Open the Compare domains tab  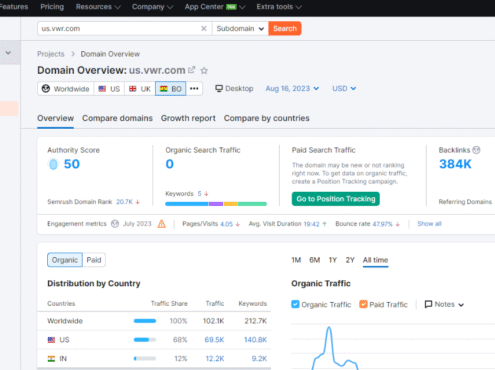[117, 118]
